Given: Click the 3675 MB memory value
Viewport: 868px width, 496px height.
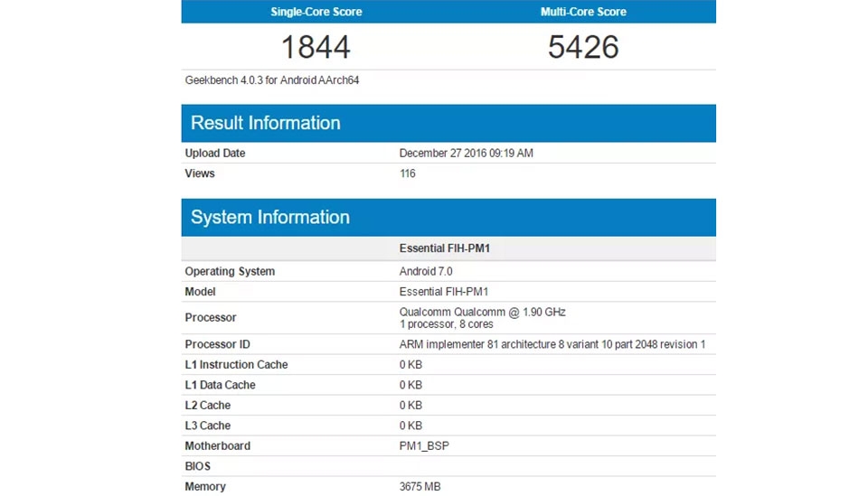Looking at the screenshot, I should [420, 487].
